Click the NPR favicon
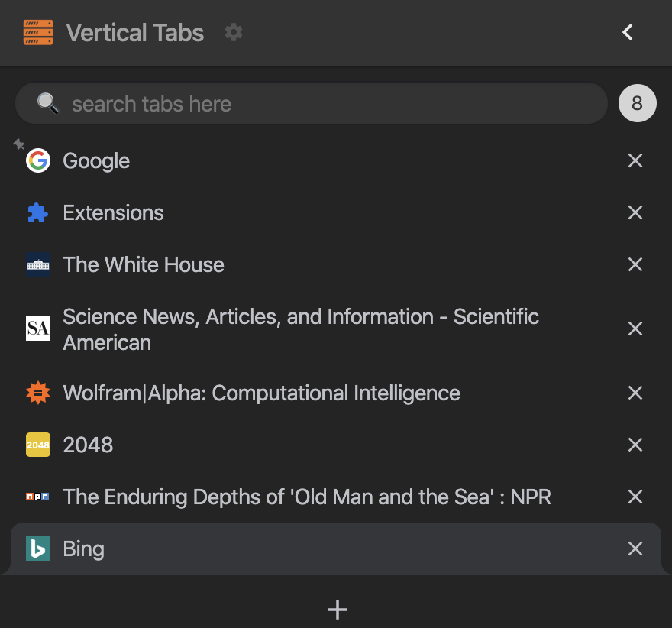This screenshot has height=628, width=672. (37, 497)
